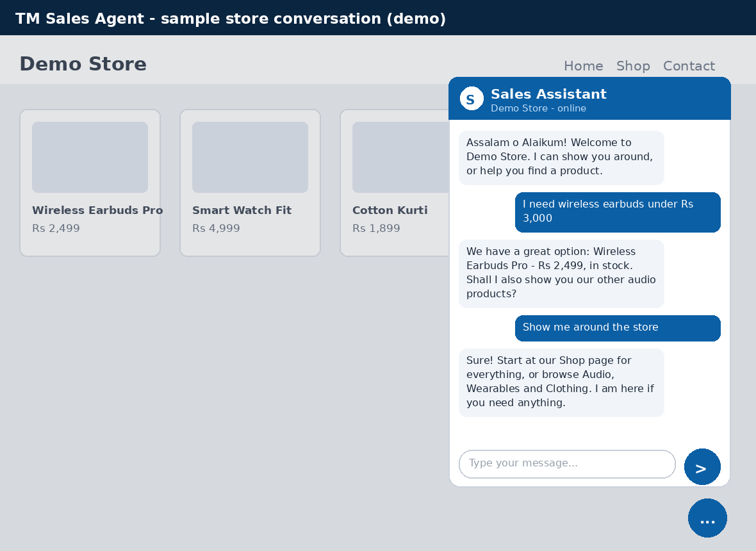Click the Sales Assistant chat header title

(x=548, y=94)
